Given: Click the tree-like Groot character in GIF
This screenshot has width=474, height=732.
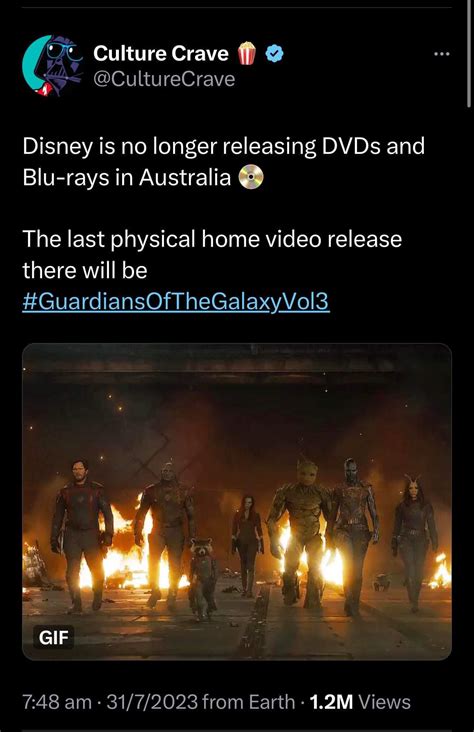Looking at the screenshot, I should coord(301,530).
